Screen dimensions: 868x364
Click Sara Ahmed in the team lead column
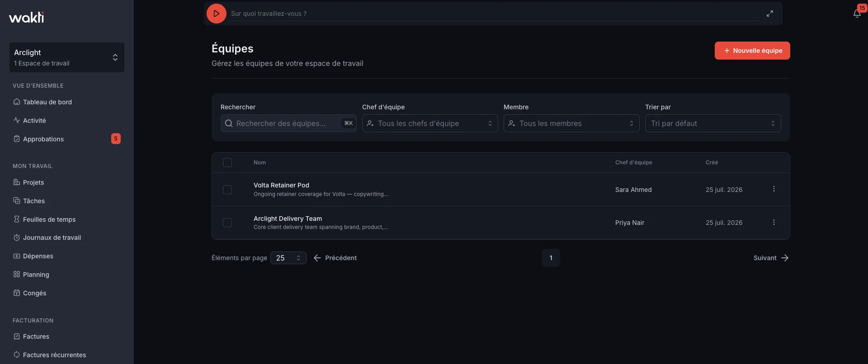tap(633, 190)
